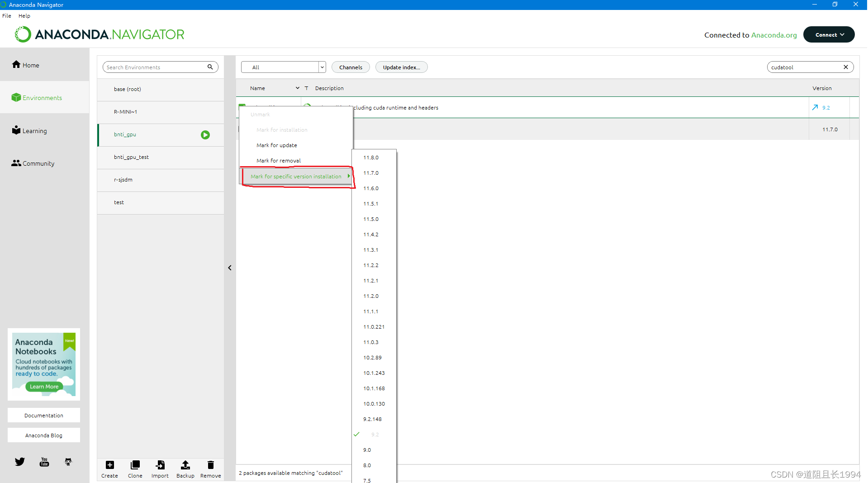This screenshot has width=868, height=483.
Task: Open Anaconda's GitHub page
Action: [68, 462]
